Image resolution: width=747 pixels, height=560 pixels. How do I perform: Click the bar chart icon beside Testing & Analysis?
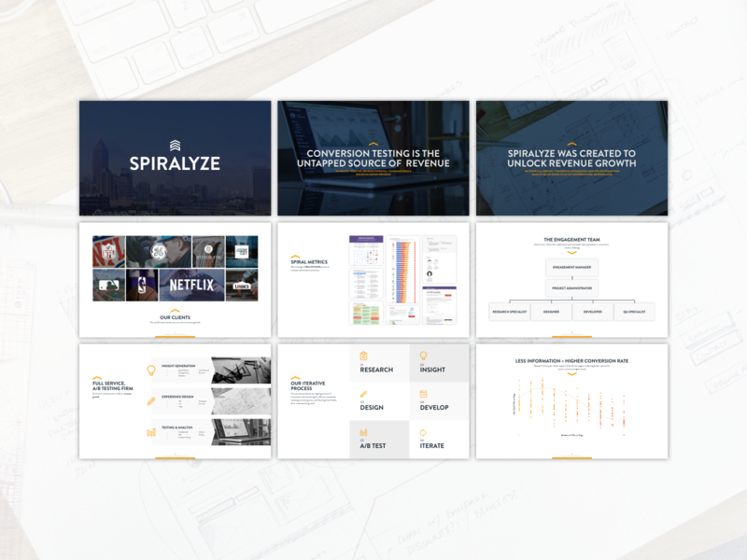(x=151, y=432)
